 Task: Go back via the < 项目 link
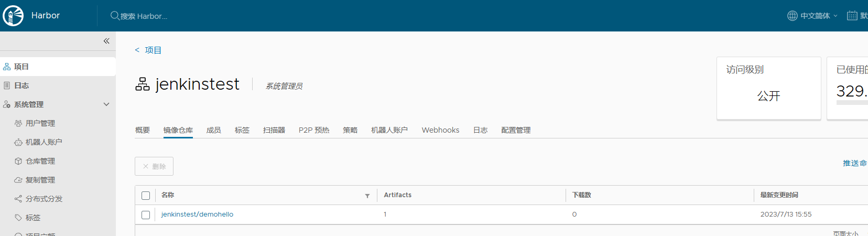[x=148, y=50]
